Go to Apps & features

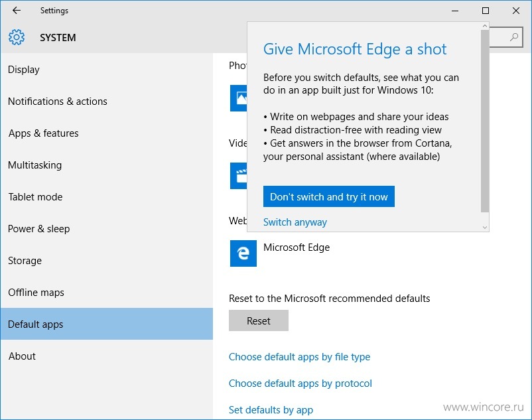click(x=107, y=133)
